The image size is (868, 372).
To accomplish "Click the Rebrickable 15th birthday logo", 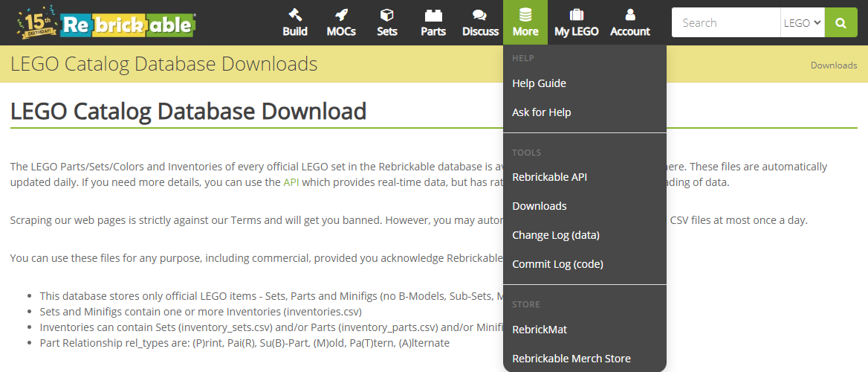I will pos(107,23).
